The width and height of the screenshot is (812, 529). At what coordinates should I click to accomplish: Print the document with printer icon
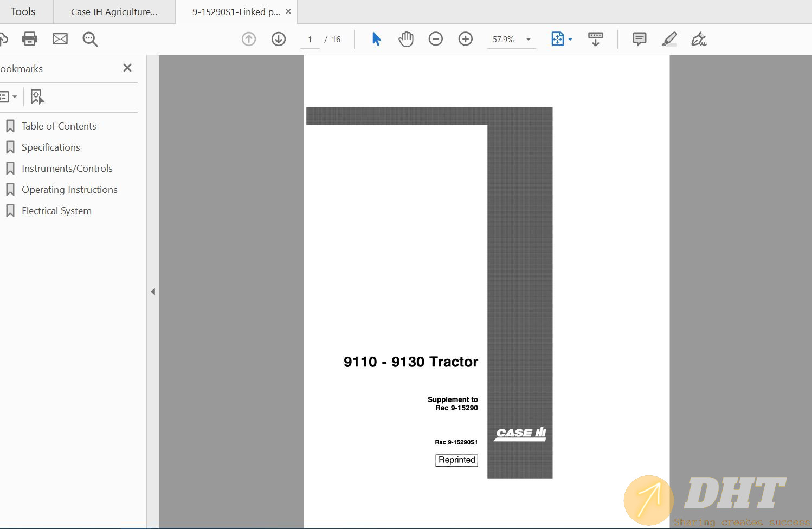(30, 39)
